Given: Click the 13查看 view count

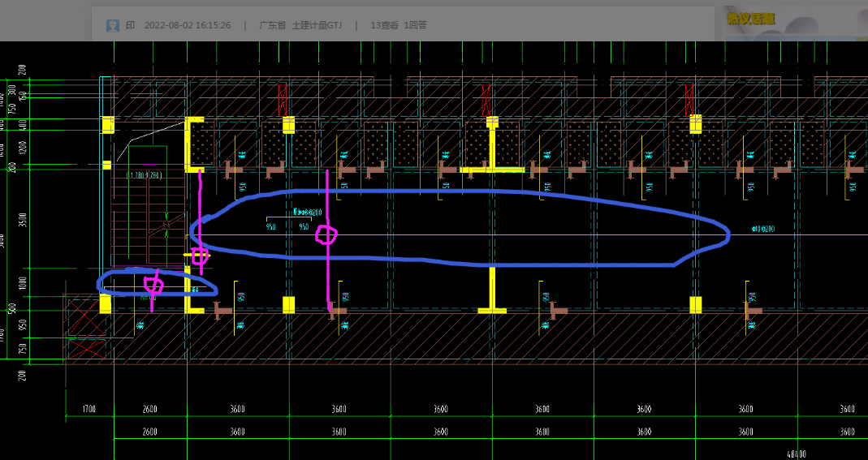Looking at the screenshot, I should click(x=384, y=25).
